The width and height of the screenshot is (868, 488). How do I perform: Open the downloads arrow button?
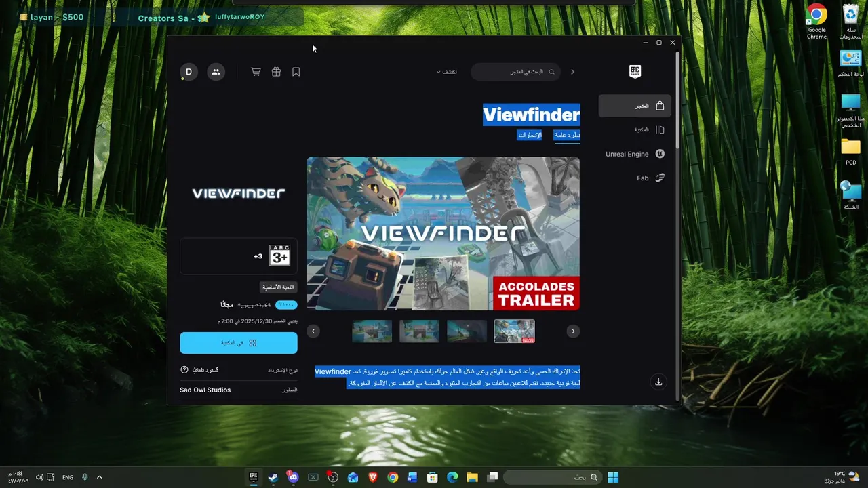[x=658, y=382]
